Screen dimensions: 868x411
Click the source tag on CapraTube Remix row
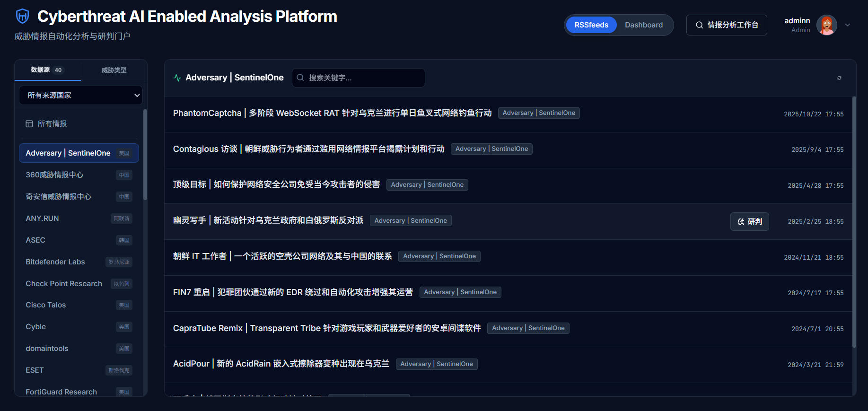[528, 328]
